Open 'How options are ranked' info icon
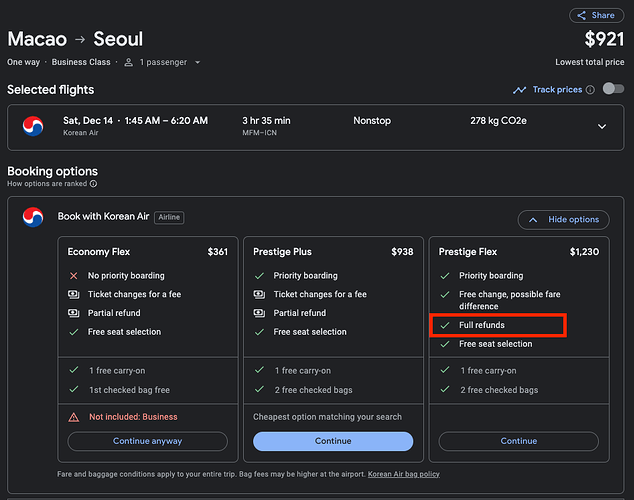Screen dimensions: 634x500 93,184
